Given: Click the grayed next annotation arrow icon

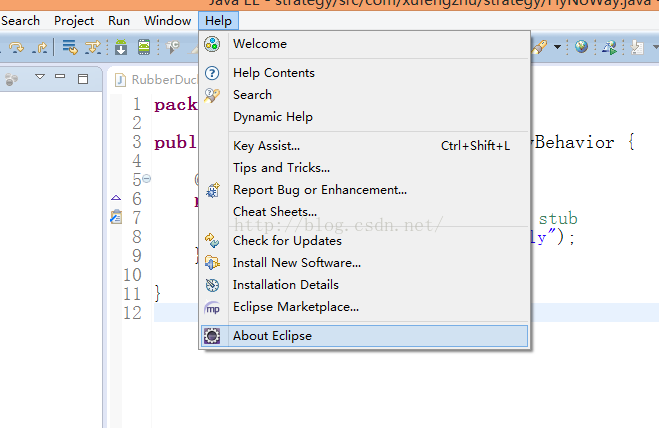Looking at the screenshot, I should 637,48.
